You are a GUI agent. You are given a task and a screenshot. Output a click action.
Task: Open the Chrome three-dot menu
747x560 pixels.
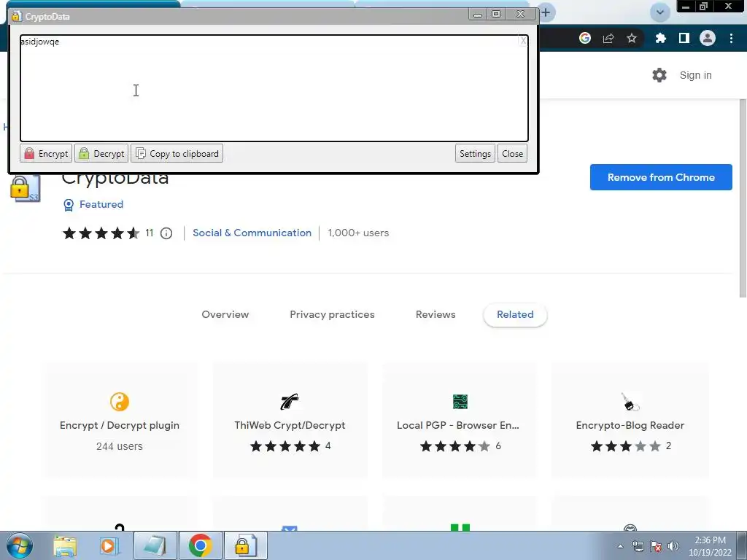[x=731, y=38]
